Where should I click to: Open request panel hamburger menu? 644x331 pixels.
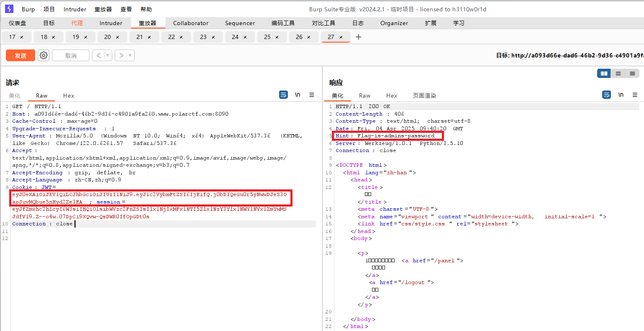[x=312, y=95]
